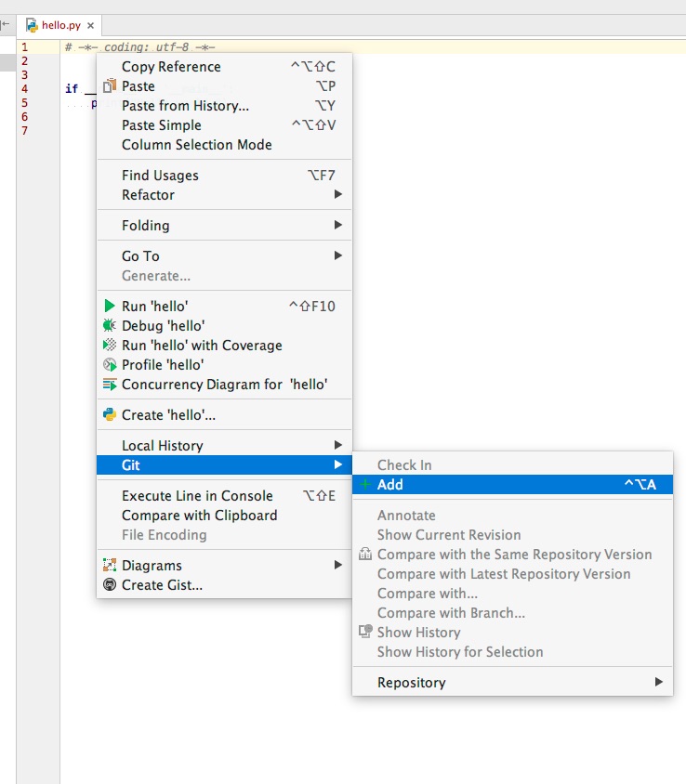The image size is (686, 784).
Task: Select Concurrency Diagram for 'hello'
Action: pos(224,384)
